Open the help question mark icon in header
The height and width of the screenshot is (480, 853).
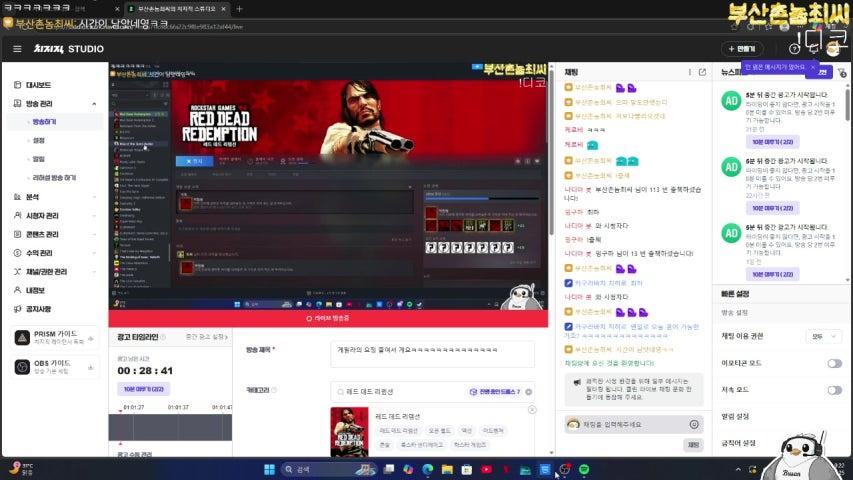pyautogui.click(x=794, y=49)
